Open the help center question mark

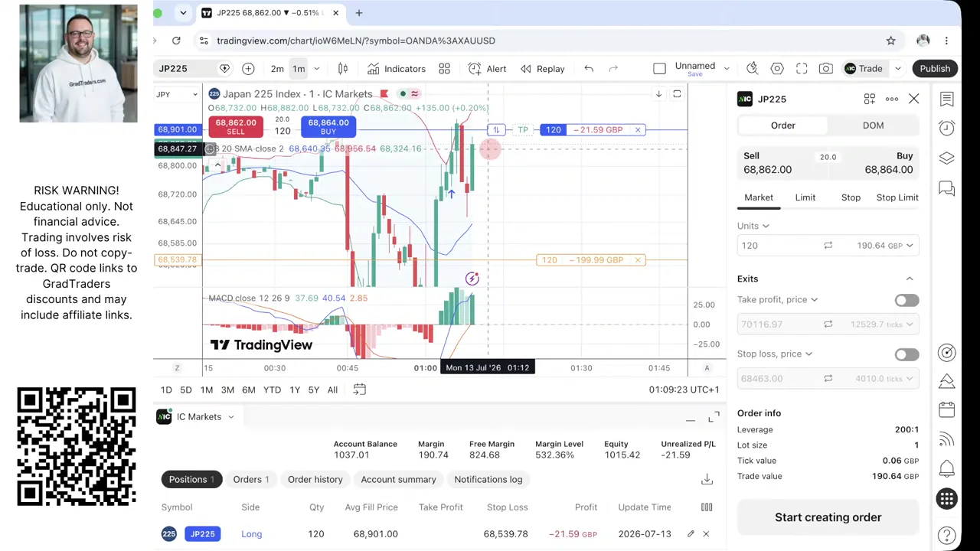(947, 535)
